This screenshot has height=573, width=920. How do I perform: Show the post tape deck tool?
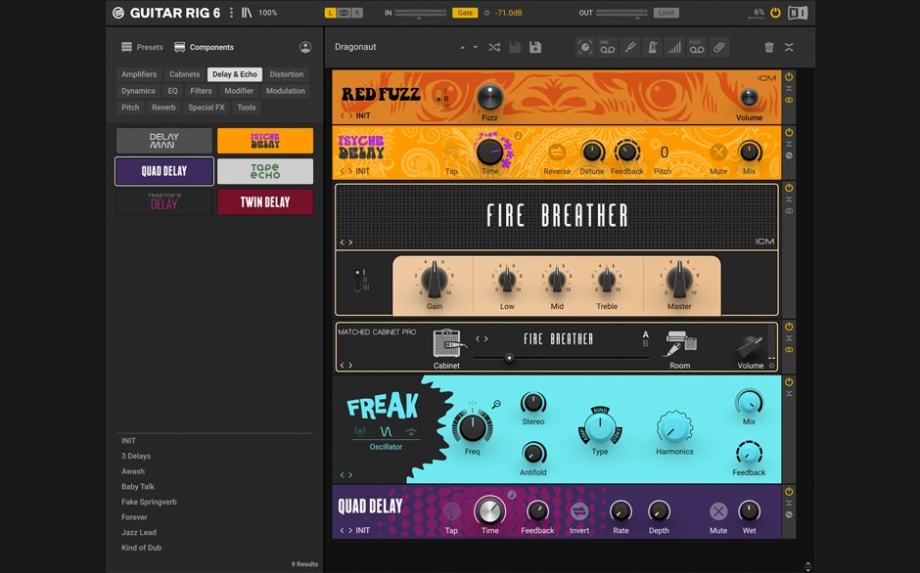[696, 47]
